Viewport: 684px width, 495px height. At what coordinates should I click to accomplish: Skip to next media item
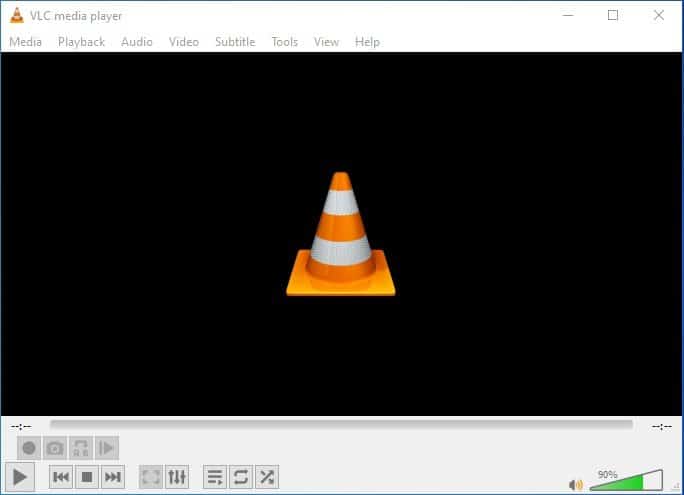tap(113, 477)
